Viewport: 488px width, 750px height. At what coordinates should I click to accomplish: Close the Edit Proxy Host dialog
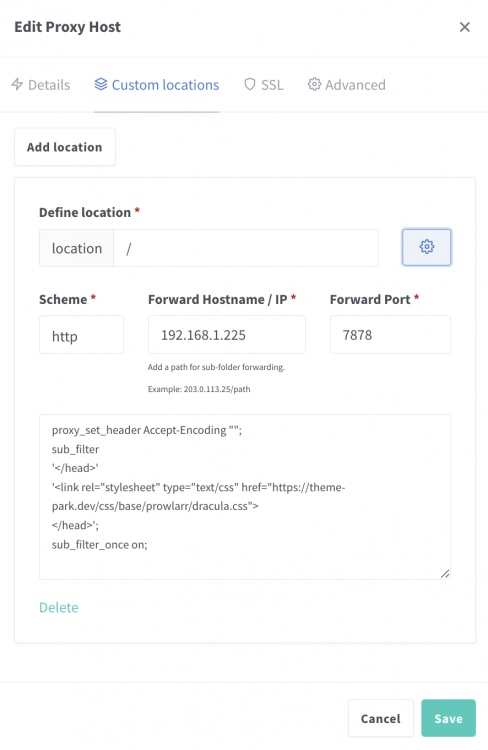click(x=465, y=27)
